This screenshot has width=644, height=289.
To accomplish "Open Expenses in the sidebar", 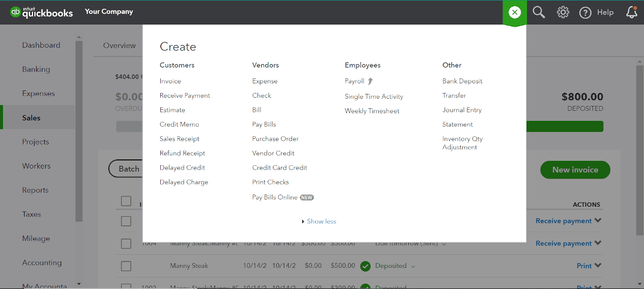I will [39, 93].
